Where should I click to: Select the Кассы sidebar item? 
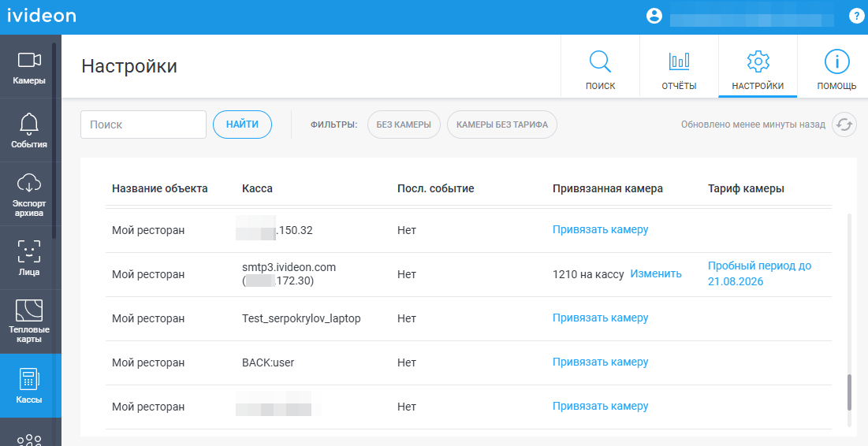click(29, 385)
